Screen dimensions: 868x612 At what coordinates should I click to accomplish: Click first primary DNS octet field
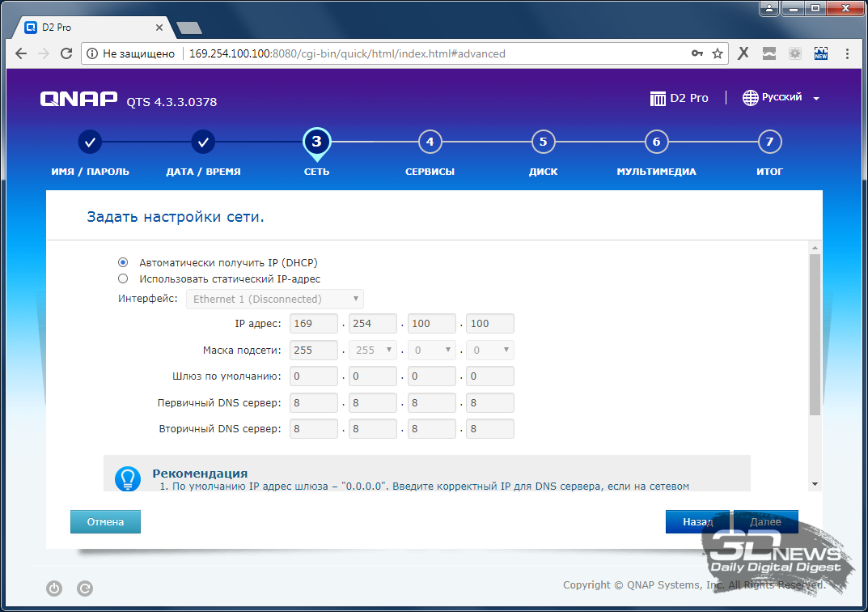click(x=313, y=402)
